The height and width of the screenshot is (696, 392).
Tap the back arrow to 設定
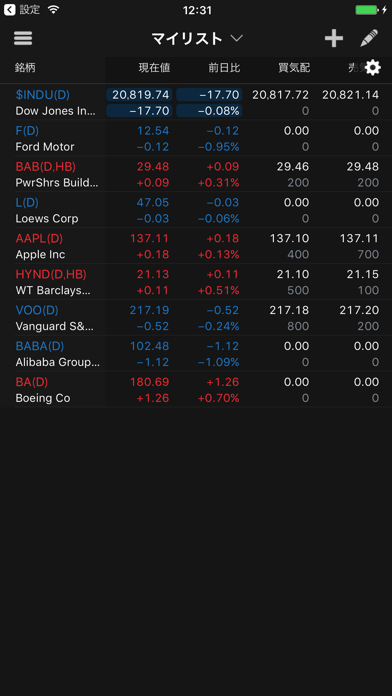[9, 9]
